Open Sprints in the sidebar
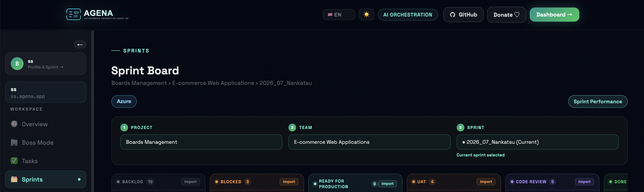This screenshot has width=644, height=192. point(46,179)
